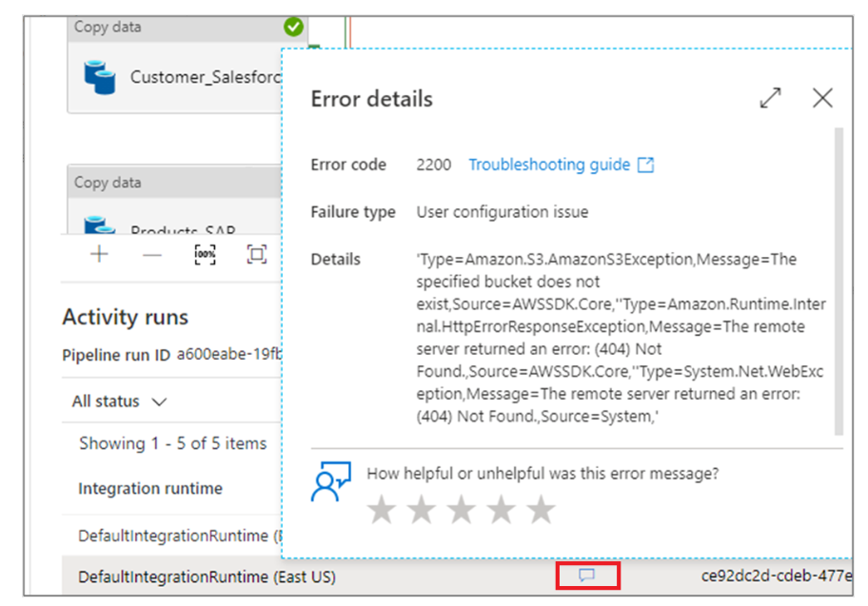Rate the error message with the first star
Screen dimensions: 868x606
pyautogui.click(x=381, y=509)
